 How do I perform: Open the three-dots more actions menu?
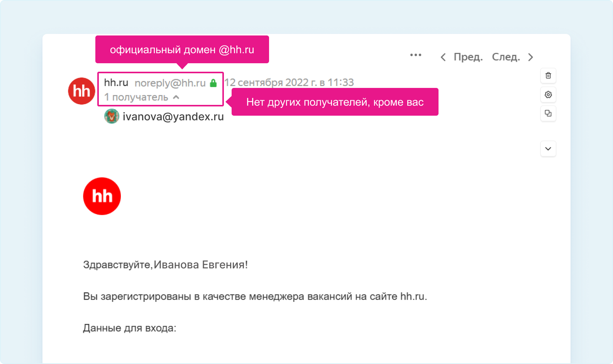tap(416, 55)
